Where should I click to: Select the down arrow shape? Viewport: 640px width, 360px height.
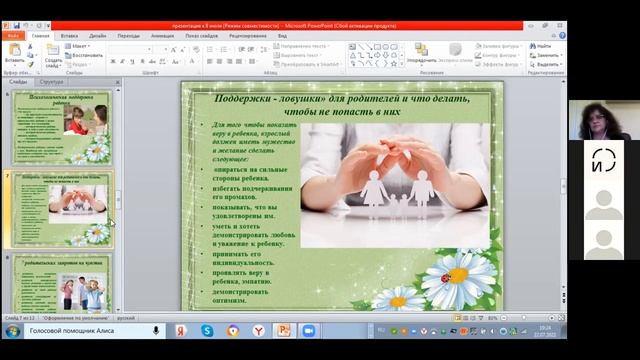click(385, 55)
